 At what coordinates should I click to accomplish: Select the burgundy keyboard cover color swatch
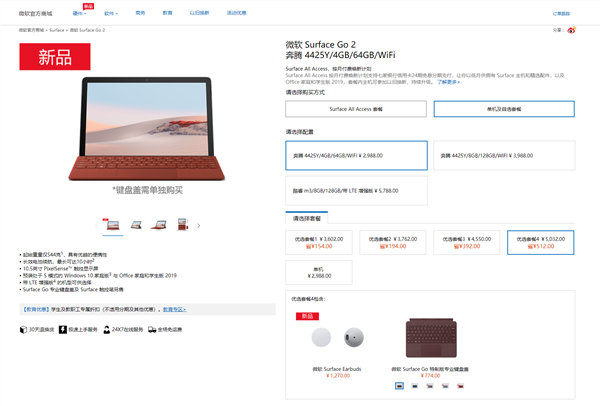click(399, 386)
